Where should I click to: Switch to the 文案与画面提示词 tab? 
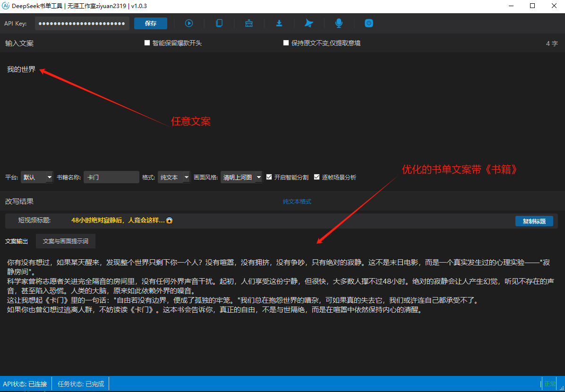coord(66,241)
